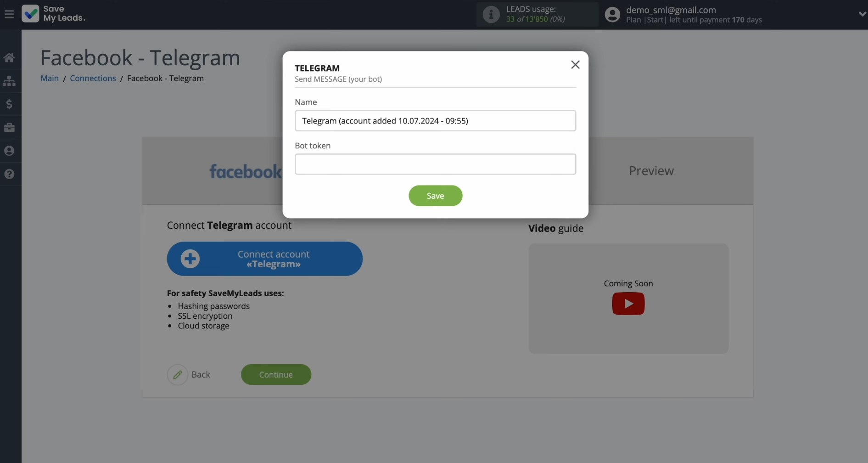The height and width of the screenshot is (463, 868).
Task: Open the user profile icon in sidebar
Action: 9,151
